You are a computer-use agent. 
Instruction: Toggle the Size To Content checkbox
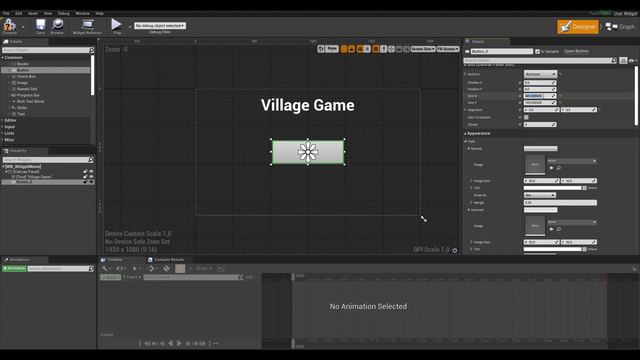[526, 117]
